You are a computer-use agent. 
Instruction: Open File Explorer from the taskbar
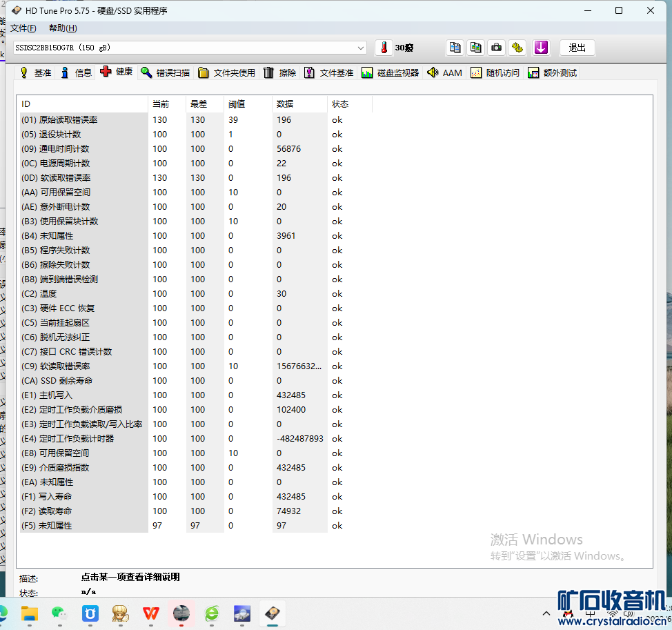[30, 613]
